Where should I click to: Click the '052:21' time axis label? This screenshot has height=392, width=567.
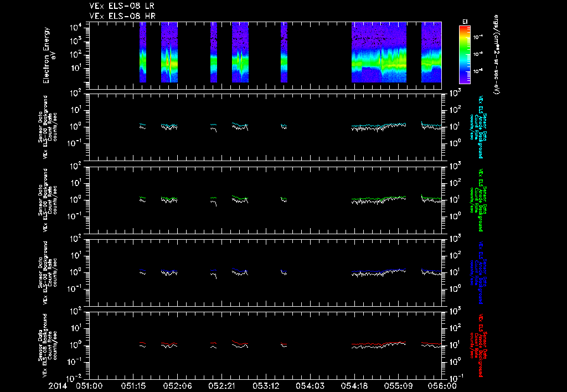click(221, 386)
